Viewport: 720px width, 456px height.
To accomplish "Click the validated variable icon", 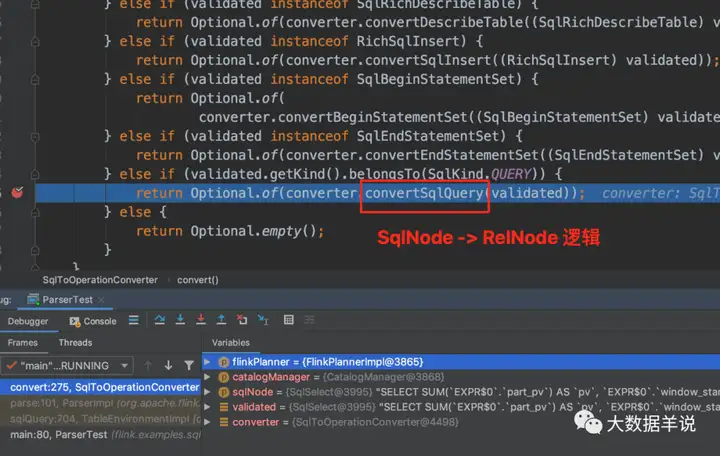I will click(x=224, y=407).
